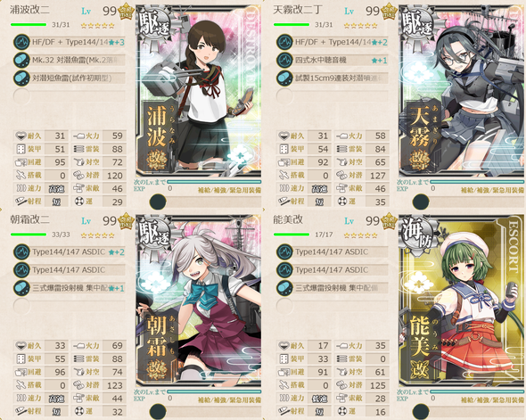Click 朝霜改二's first Type144/147 ASDIC sonar icon
This screenshot has height=420, width=526.
point(21,252)
